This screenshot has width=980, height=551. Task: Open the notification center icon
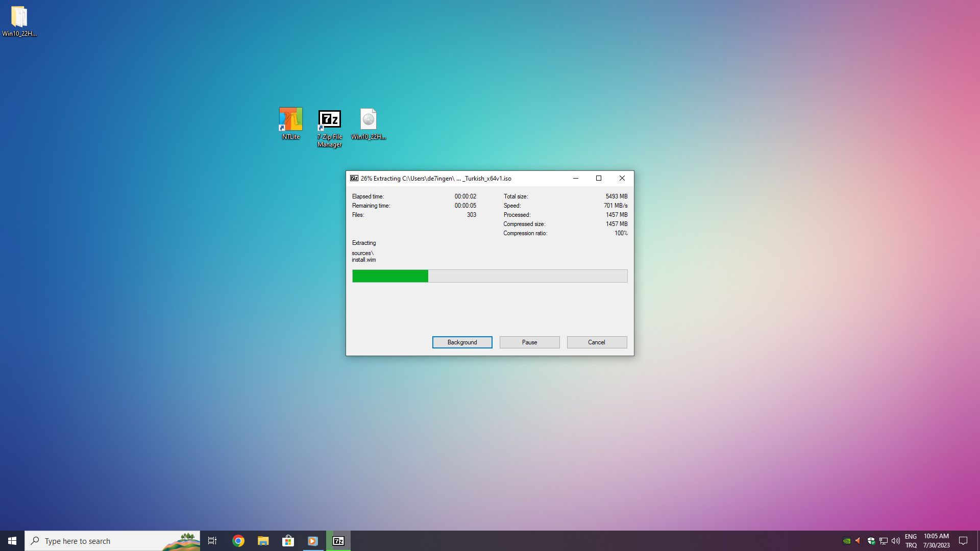tap(963, 541)
